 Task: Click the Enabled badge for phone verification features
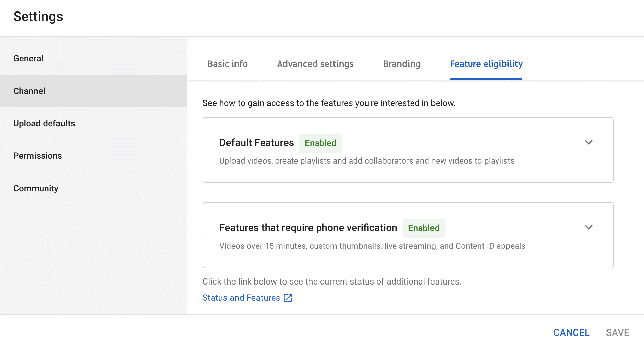click(424, 228)
